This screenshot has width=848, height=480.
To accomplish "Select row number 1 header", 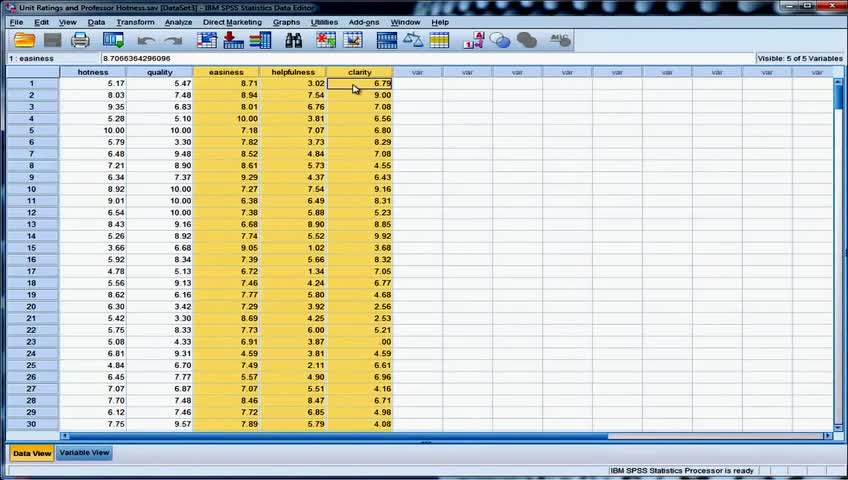I will pos(32,83).
